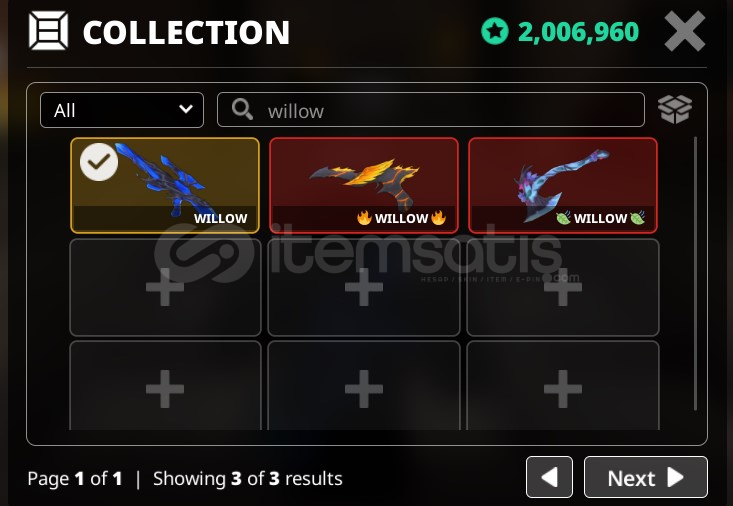733x506 pixels.
Task: Click the Collection panel logo icon
Action: pos(48,31)
